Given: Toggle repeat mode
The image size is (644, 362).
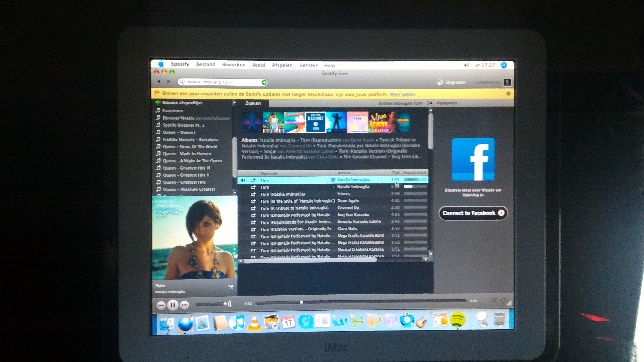Looking at the screenshot, I should [503, 300].
